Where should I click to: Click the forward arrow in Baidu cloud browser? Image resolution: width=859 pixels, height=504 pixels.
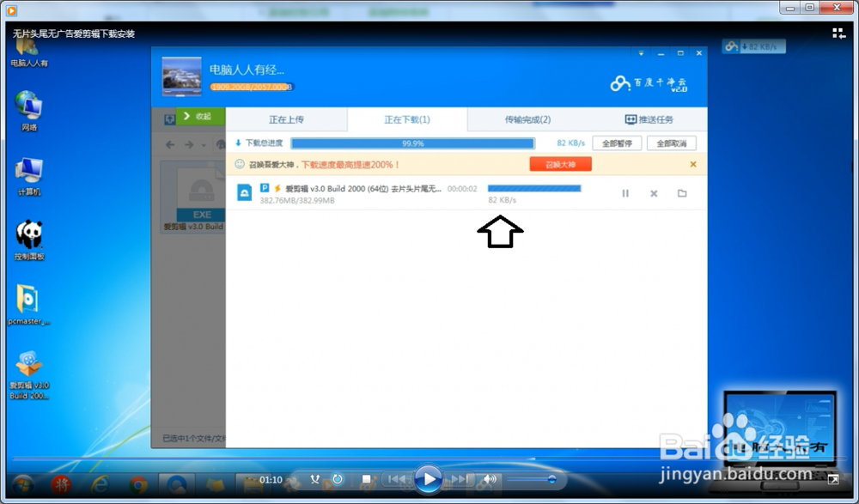[189, 144]
